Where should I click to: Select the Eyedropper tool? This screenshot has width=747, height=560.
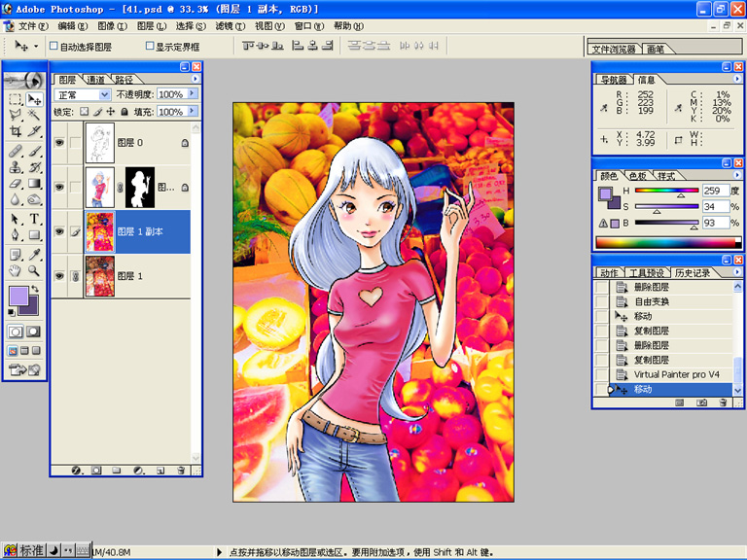coord(34,255)
